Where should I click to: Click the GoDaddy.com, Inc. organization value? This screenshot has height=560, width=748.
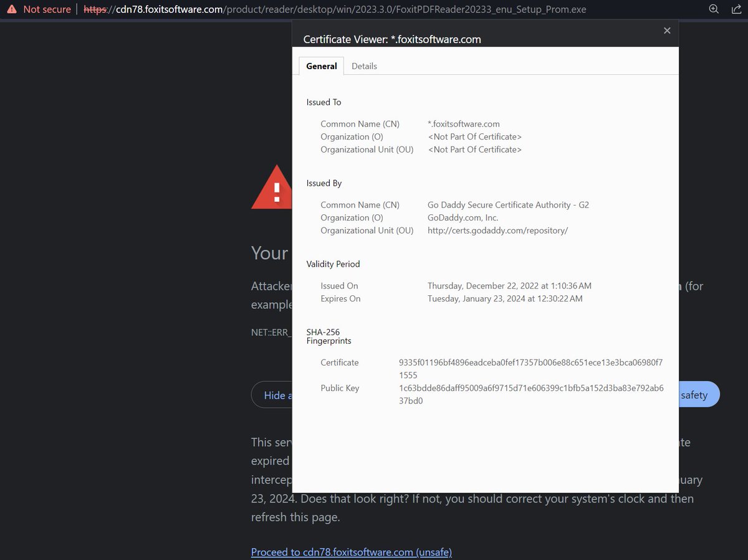[x=463, y=217]
